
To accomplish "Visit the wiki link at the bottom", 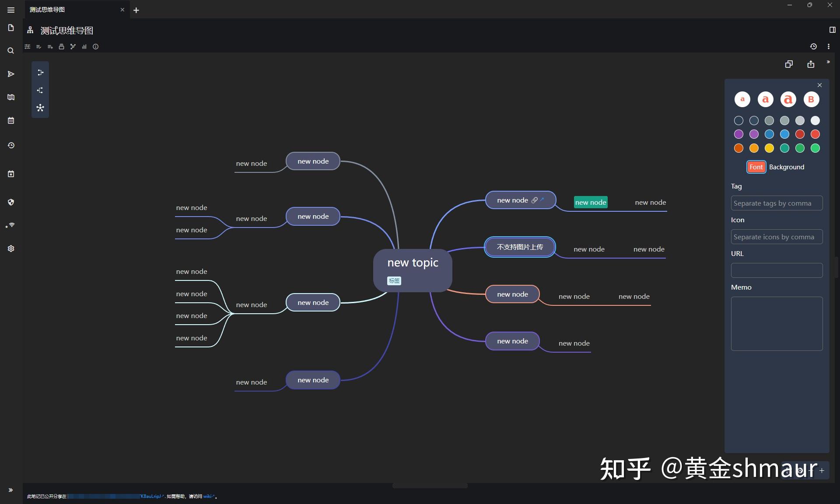I will tap(207, 496).
